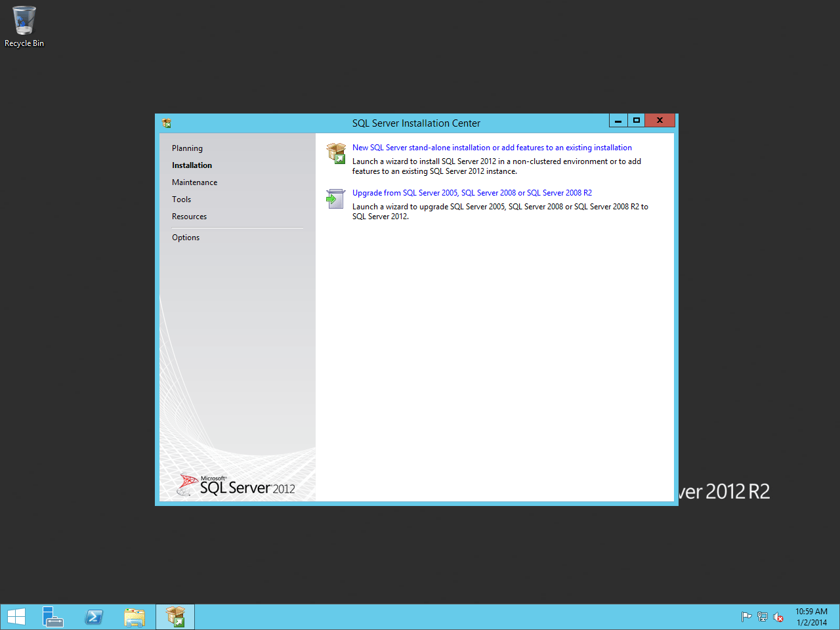The height and width of the screenshot is (630, 840).
Task: Maximize the SQL Server Installation Center window
Action: tap(637, 120)
